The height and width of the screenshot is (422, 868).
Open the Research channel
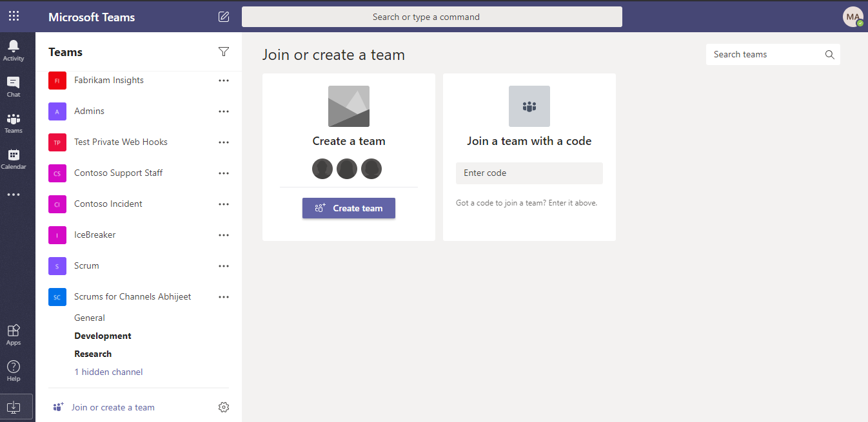point(93,354)
